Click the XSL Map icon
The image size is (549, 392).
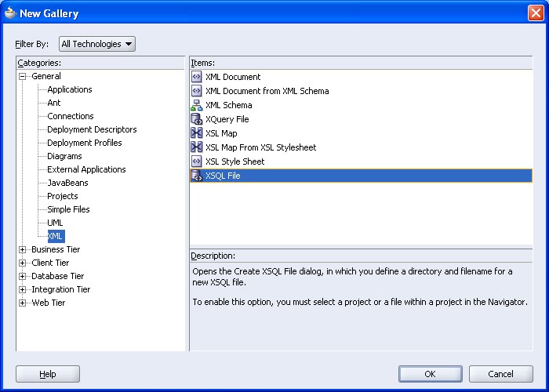(x=196, y=133)
